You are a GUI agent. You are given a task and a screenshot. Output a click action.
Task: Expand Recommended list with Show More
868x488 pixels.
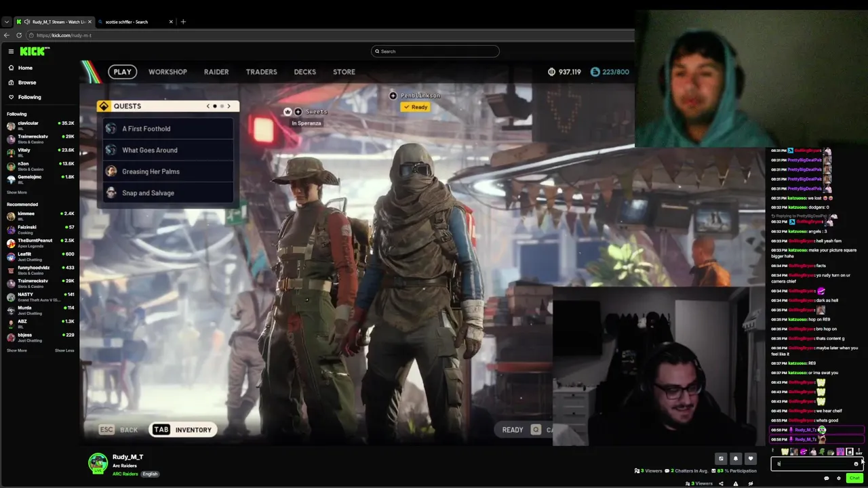click(17, 350)
